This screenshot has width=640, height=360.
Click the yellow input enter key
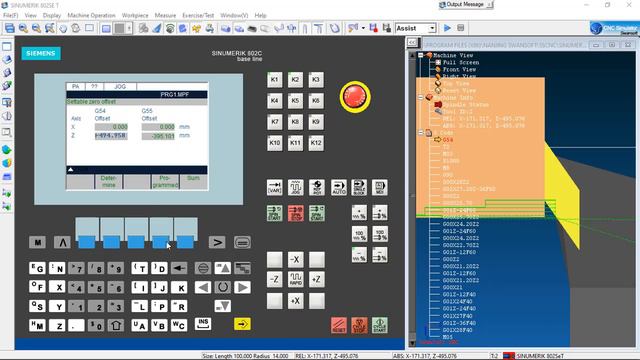(x=242, y=324)
